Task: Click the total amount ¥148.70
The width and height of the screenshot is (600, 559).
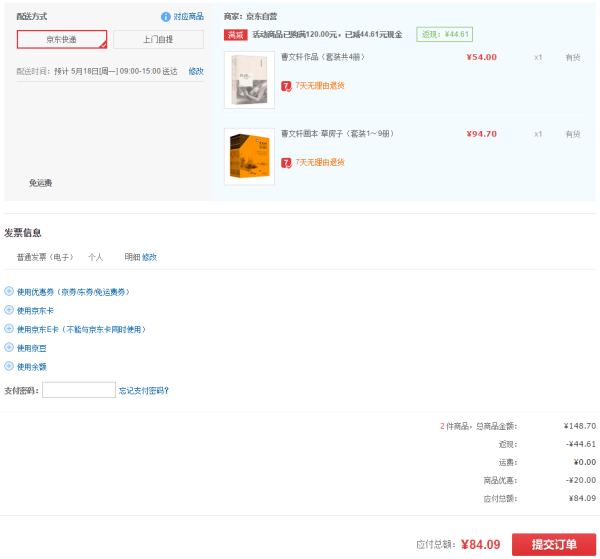Action: 580,426
